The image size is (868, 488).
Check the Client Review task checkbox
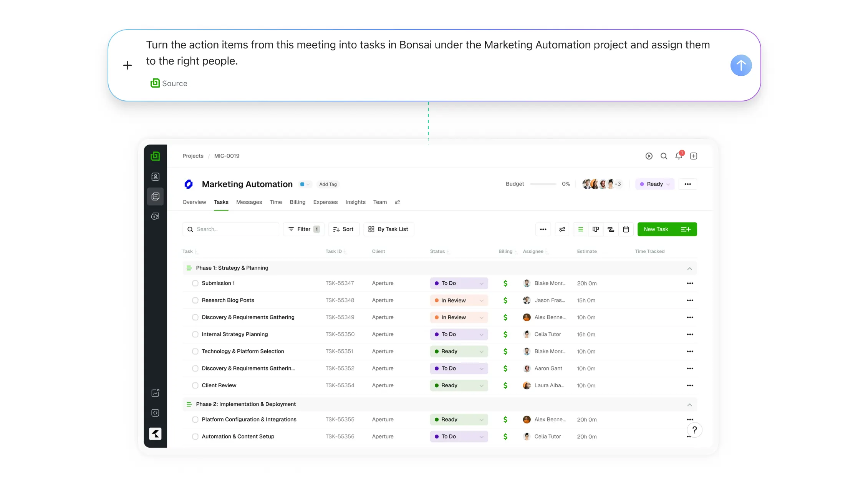[195, 385]
